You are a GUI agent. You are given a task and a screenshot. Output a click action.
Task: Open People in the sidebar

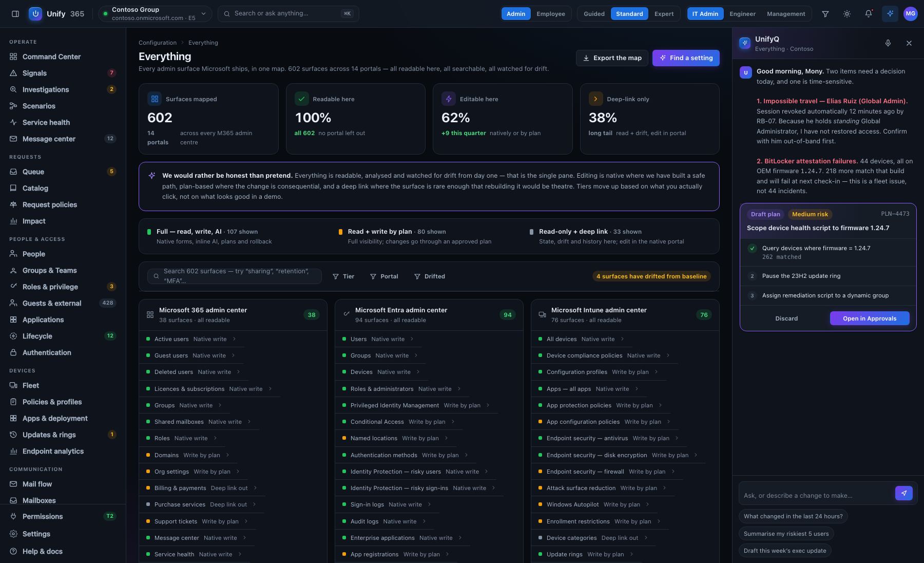coord(63,254)
